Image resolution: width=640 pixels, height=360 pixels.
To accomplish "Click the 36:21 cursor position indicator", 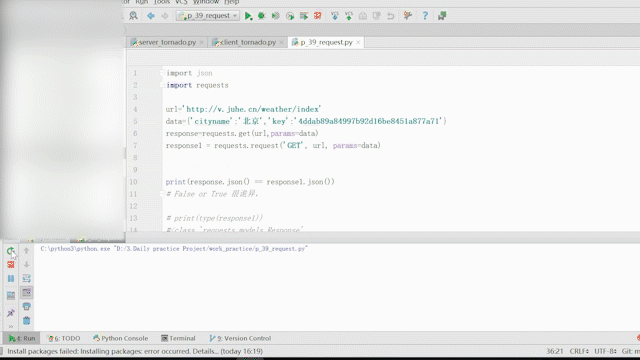I will 555,351.
